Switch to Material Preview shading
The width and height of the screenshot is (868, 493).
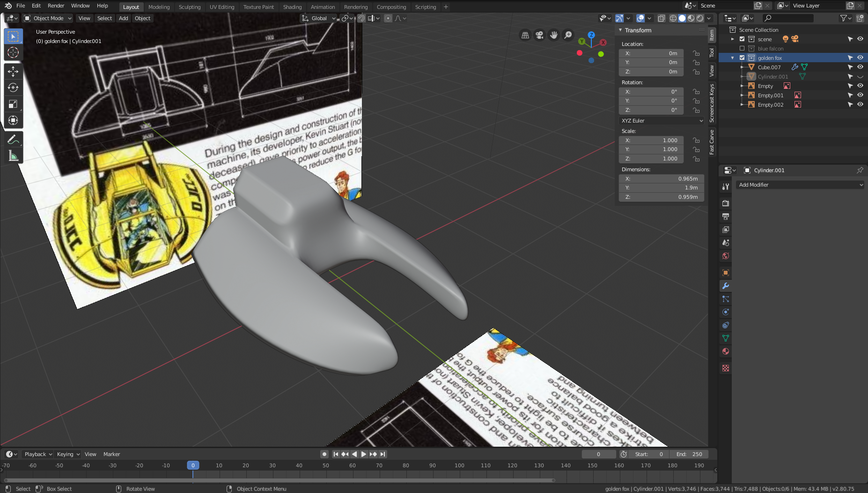[691, 18]
